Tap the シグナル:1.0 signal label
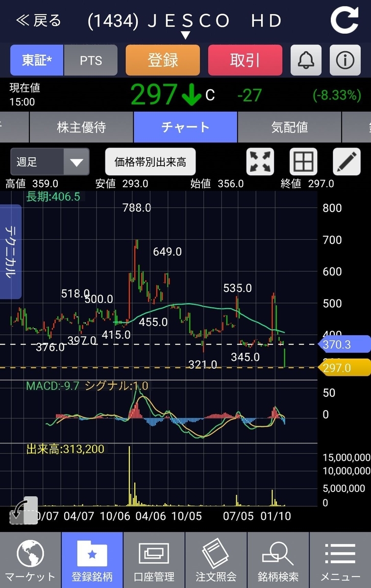 117,386
